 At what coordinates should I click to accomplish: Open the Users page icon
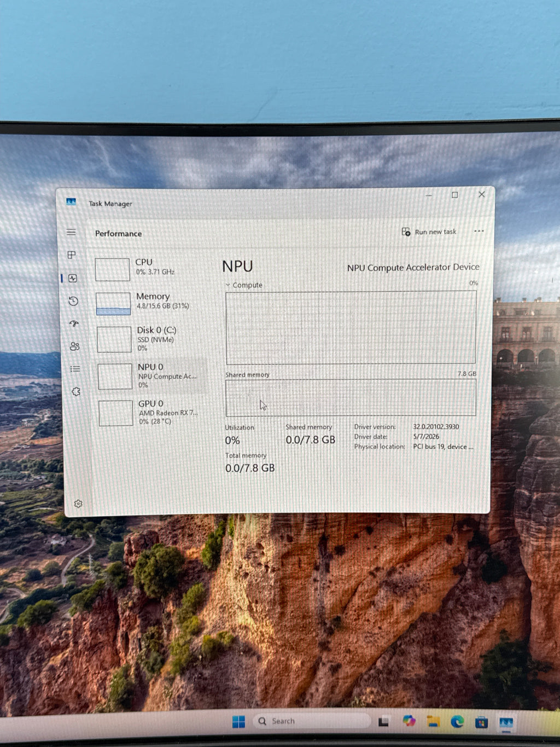point(74,346)
